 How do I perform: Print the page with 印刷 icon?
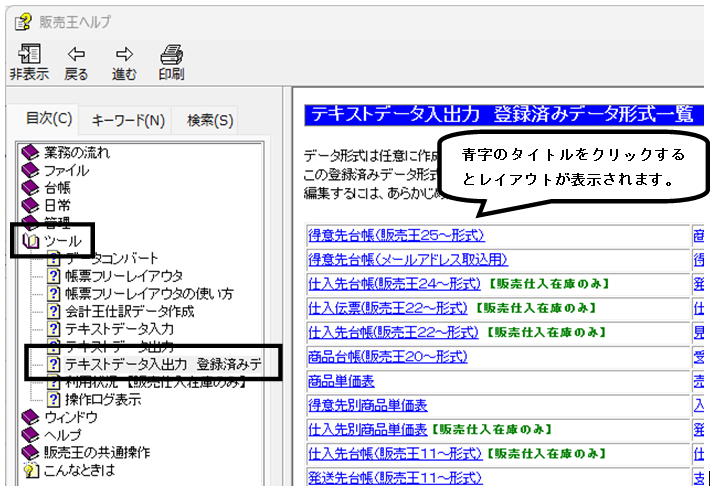171,54
